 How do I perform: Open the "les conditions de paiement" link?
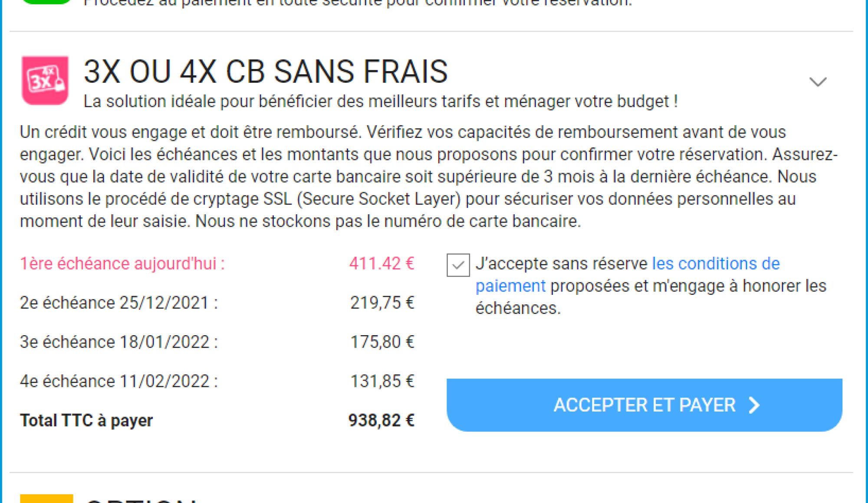tap(715, 264)
